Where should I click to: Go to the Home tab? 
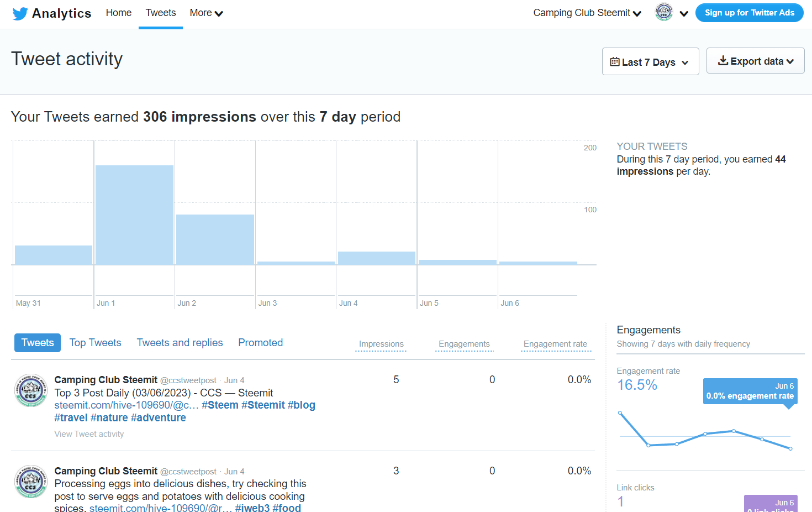tap(119, 13)
